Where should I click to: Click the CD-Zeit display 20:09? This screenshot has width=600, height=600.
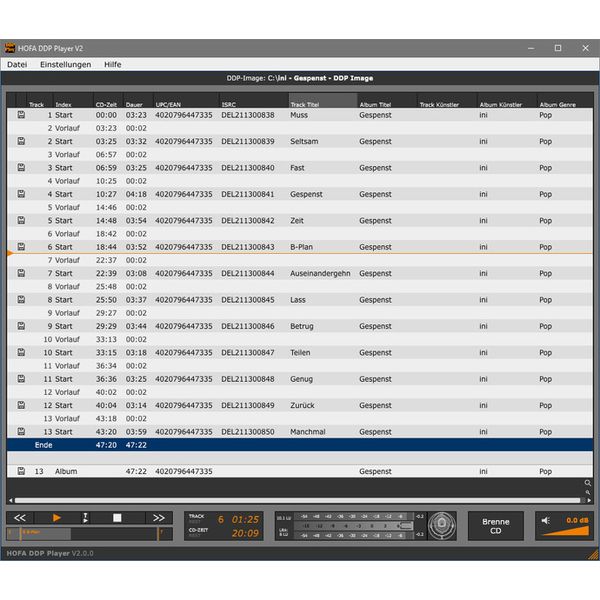point(245,533)
